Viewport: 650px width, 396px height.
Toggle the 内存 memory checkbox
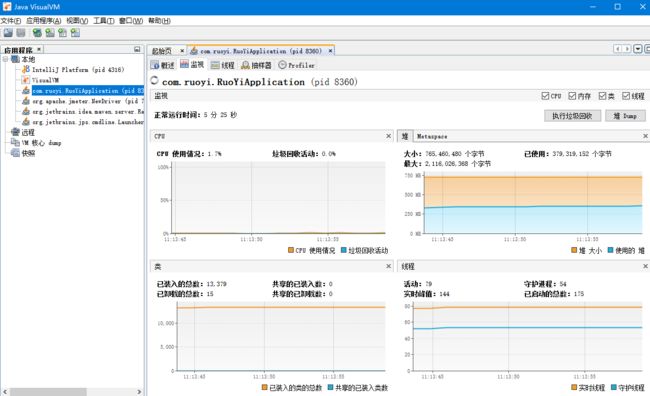572,96
